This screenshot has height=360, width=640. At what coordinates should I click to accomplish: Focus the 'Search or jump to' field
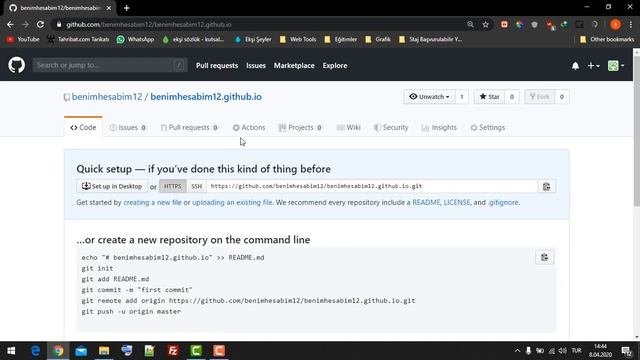(110, 65)
